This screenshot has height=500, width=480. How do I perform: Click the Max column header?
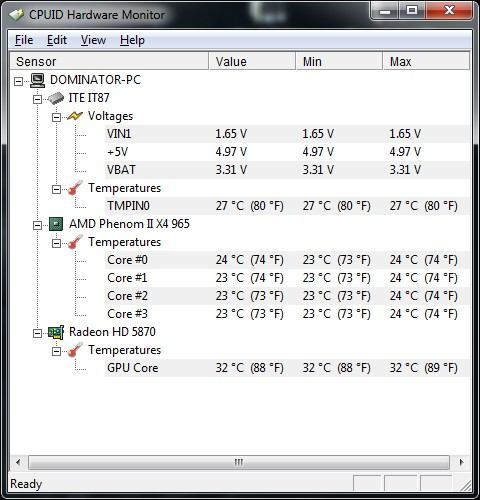point(426,61)
